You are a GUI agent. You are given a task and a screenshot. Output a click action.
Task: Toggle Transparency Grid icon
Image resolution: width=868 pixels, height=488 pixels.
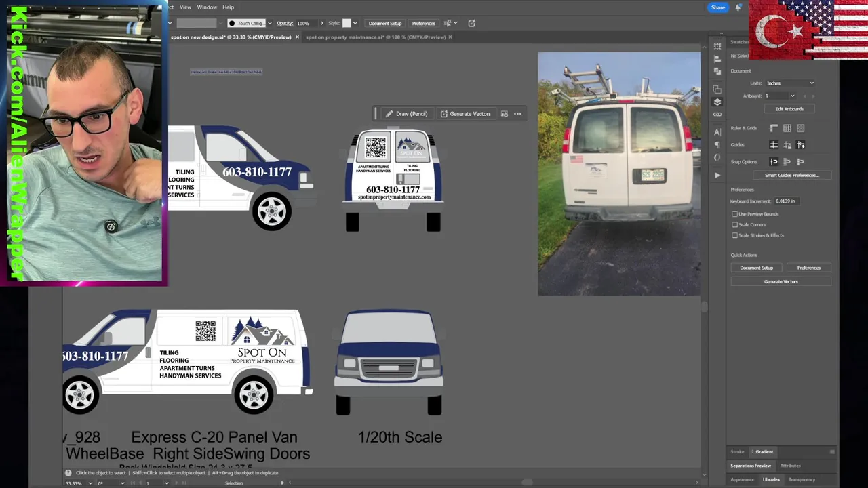(801, 128)
